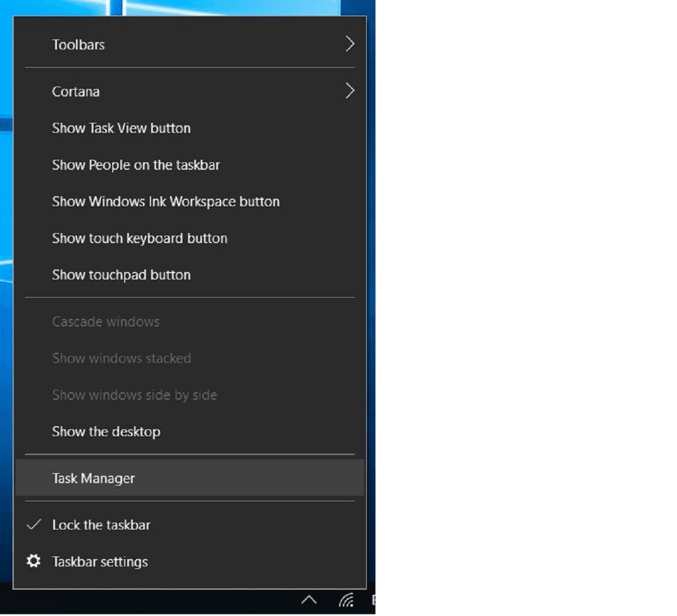Expand the Toolbars submenu arrow
The height and width of the screenshot is (616, 677).
click(x=349, y=44)
